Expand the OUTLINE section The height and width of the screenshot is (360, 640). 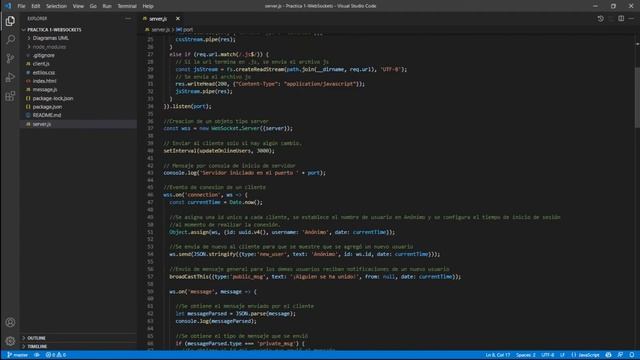[36, 338]
